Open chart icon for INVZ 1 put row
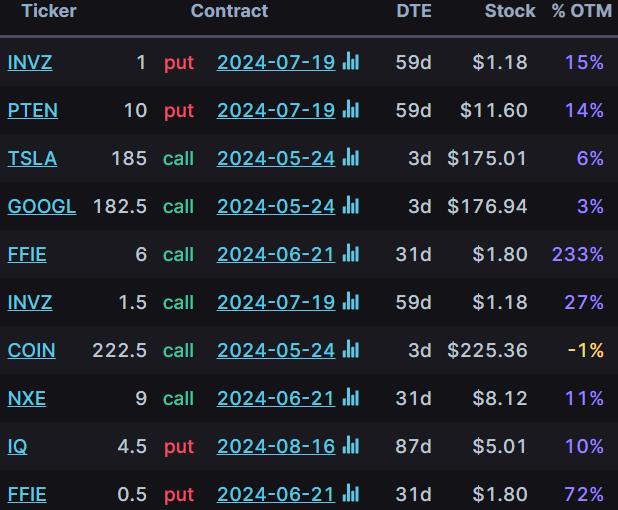This screenshot has height=510, width=618. pos(351,61)
